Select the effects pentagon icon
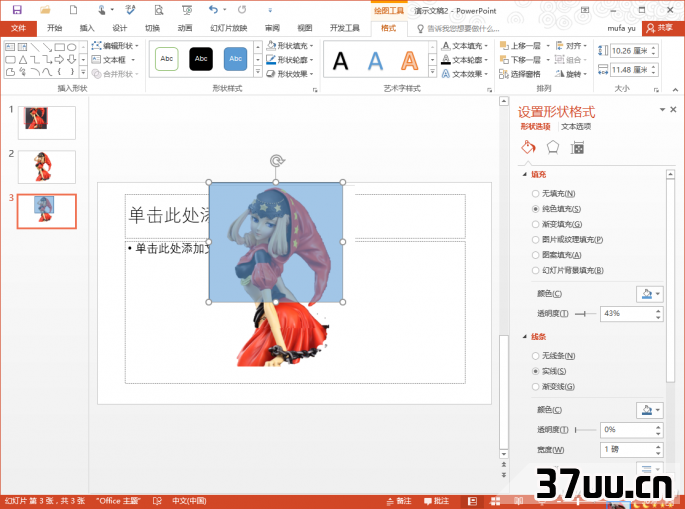685x509 pixels. pos(553,147)
